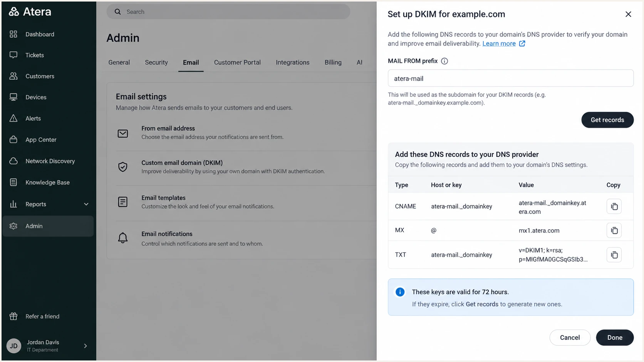Click the v=DKIM1; k=rsa; value cell
Screen dimensions: 644x362
click(553, 255)
